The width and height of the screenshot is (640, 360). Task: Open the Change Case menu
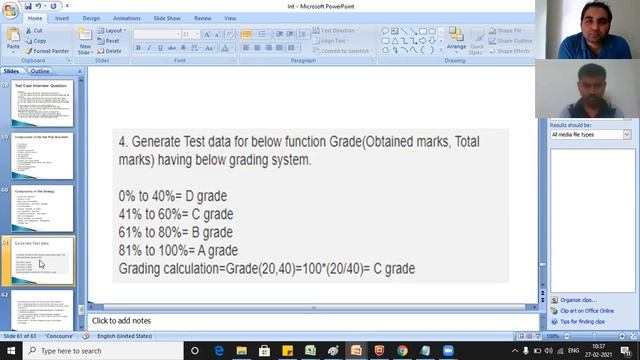[209, 48]
